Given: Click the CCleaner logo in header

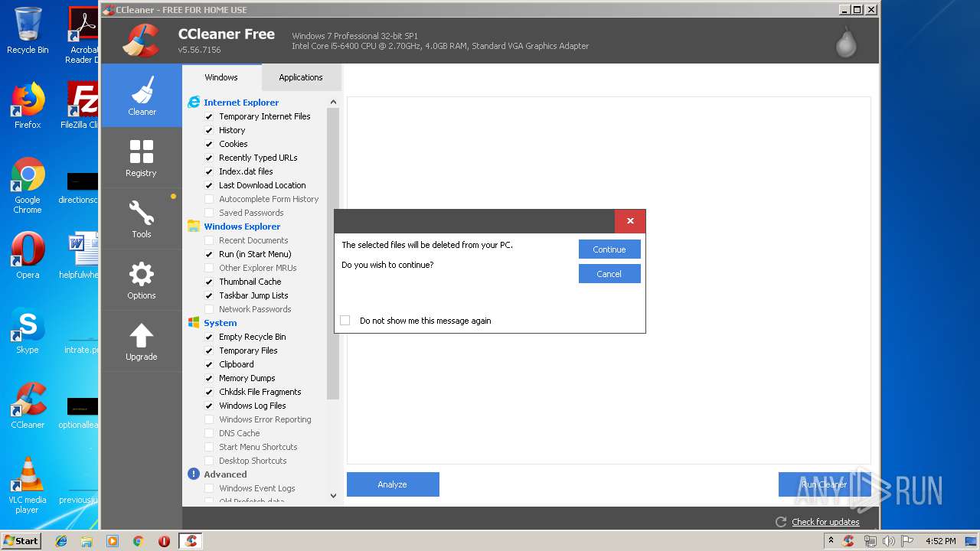Looking at the screenshot, I should (142, 41).
